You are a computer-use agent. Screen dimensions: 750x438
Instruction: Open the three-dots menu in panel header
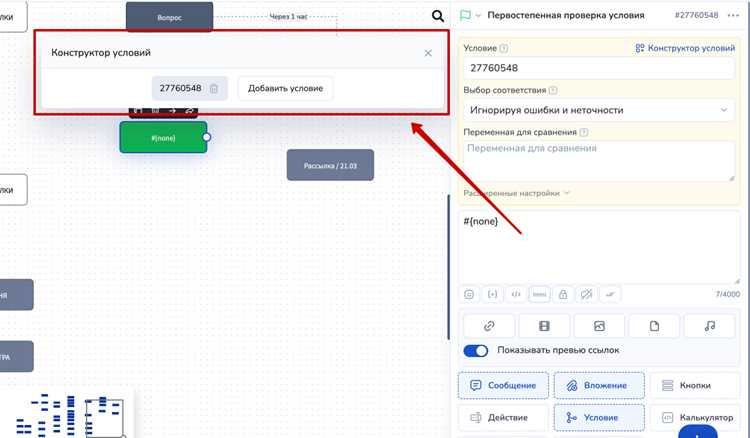click(x=733, y=15)
